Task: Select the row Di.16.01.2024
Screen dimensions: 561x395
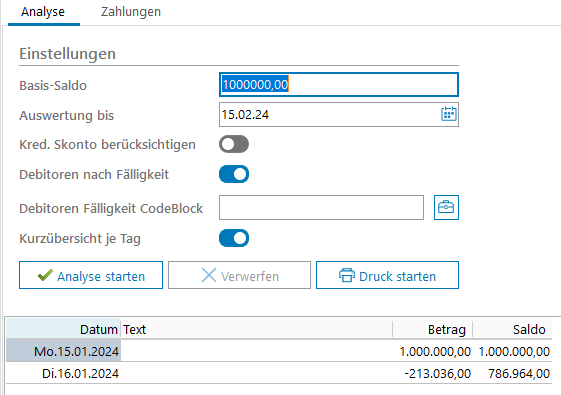Action: pyautogui.click(x=279, y=373)
